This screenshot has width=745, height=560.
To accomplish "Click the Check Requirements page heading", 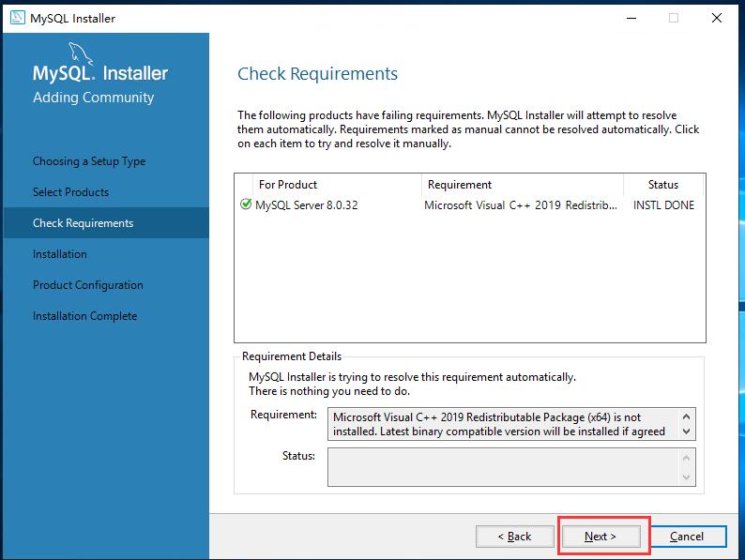I will pyautogui.click(x=317, y=73).
